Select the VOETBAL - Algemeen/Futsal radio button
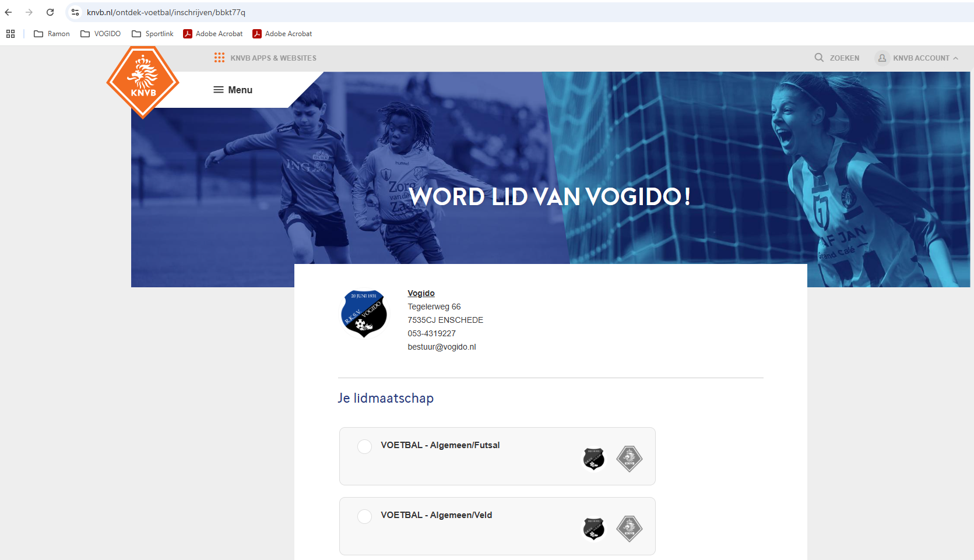 tap(364, 446)
